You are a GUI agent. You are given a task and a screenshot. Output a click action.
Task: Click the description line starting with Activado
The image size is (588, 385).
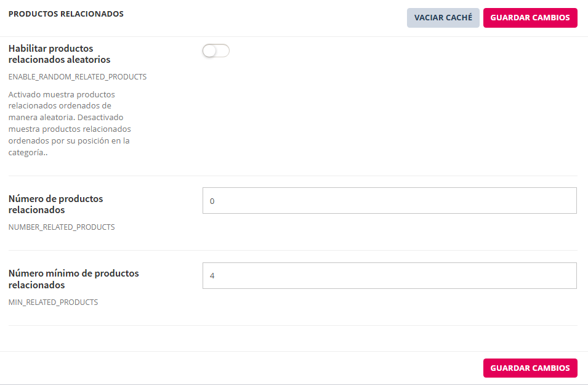pos(62,95)
